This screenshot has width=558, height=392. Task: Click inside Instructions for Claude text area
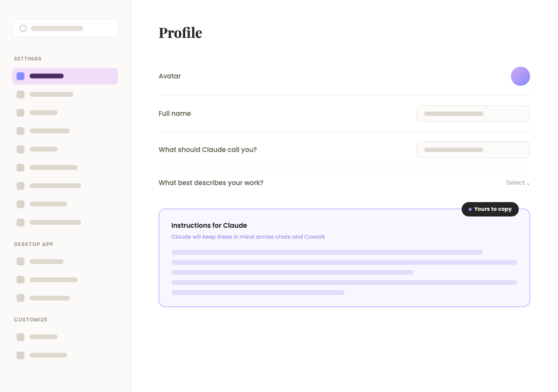point(344,272)
